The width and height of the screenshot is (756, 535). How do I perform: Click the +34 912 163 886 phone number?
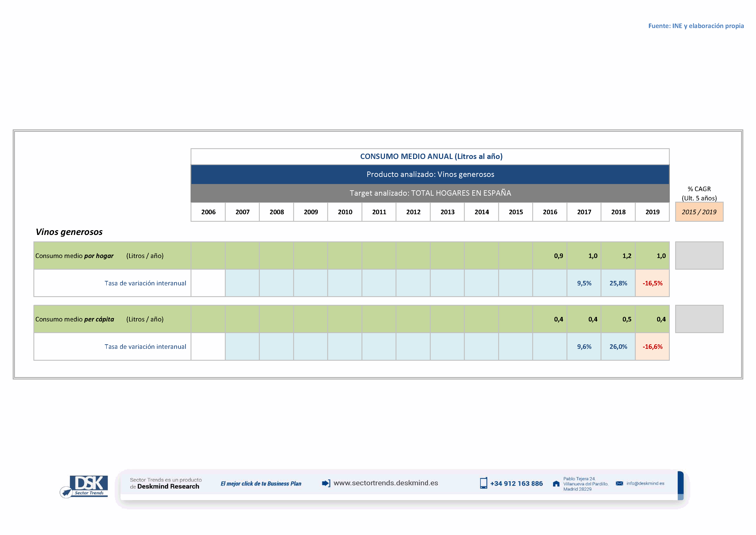click(x=516, y=484)
